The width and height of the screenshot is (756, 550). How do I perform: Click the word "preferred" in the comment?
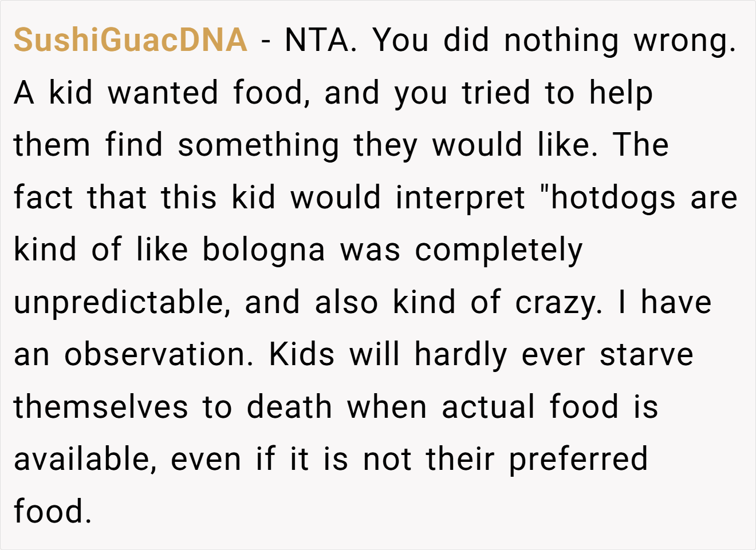(x=578, y=461)
